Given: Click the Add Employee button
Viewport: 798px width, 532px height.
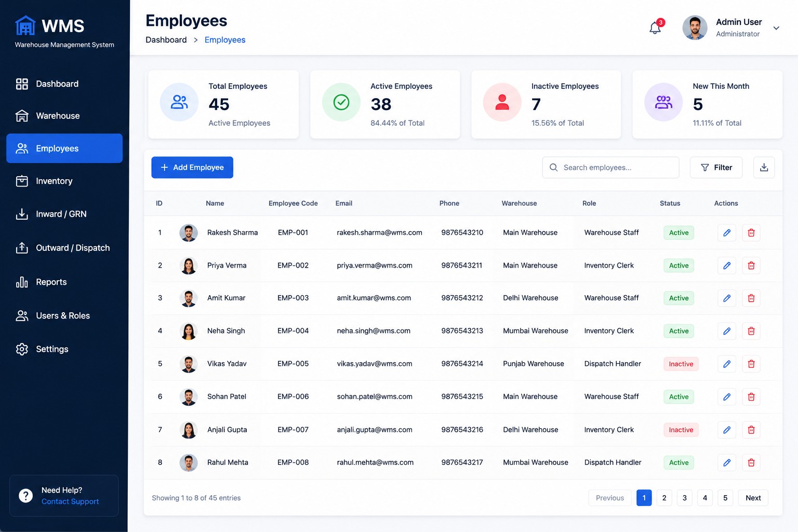Looking at the screenshot, I should pyautogui.click(x=192, y=167).
